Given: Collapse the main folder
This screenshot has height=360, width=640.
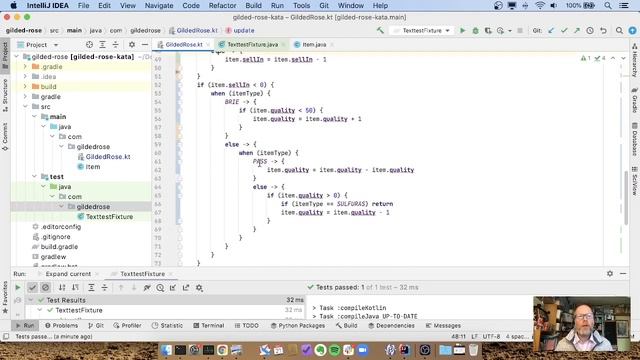Looking at the screenshot, I should pos(34,117).
